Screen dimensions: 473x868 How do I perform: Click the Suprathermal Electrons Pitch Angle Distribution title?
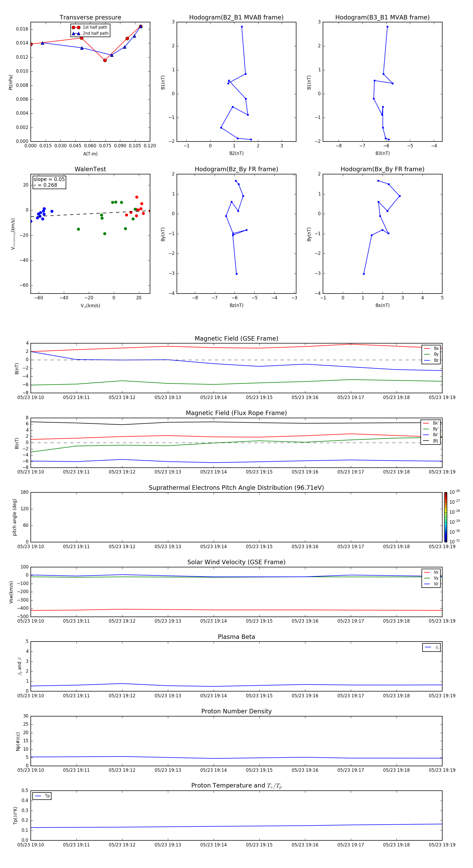coord(236,488)
